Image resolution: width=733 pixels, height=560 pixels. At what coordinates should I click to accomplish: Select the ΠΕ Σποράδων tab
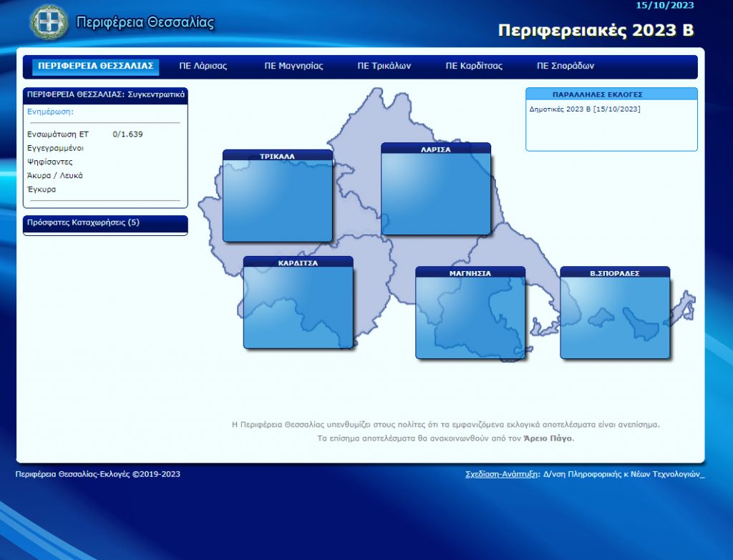point(565,66)
